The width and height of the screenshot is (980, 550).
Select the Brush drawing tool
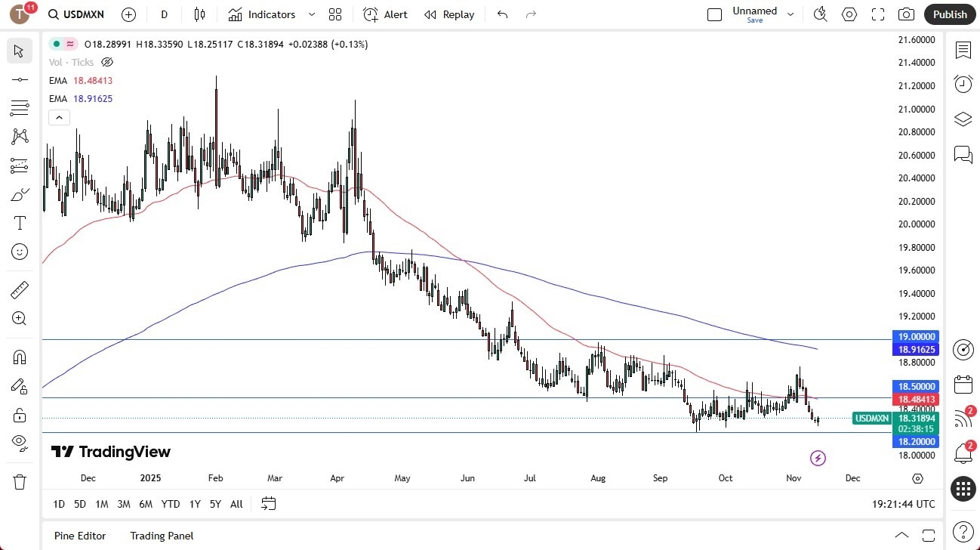pos(20,194)
